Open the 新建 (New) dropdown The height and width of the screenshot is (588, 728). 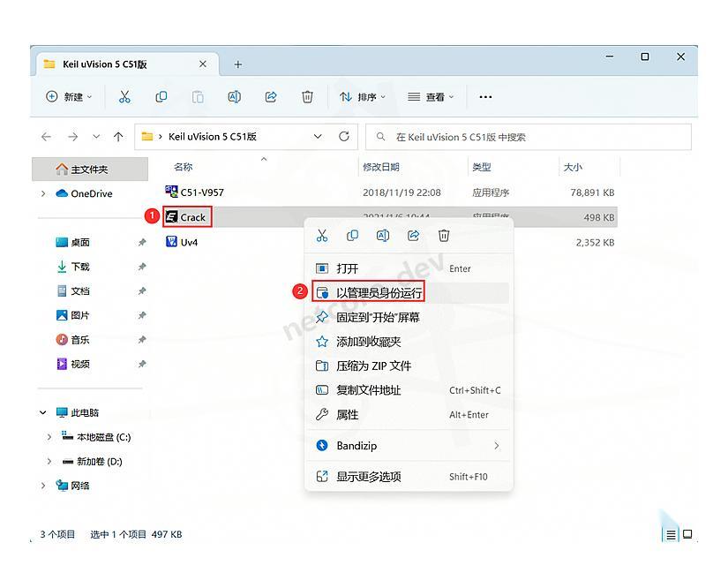tap(69, 97)
